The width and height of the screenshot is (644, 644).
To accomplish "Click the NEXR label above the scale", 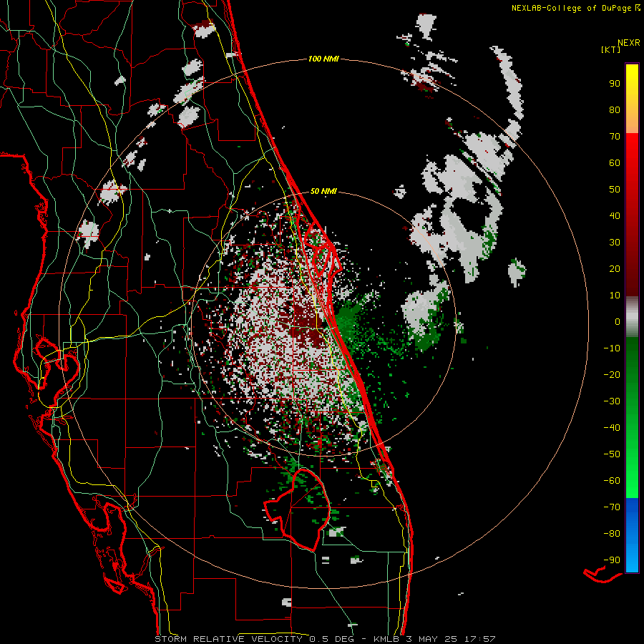I will 629,43.
